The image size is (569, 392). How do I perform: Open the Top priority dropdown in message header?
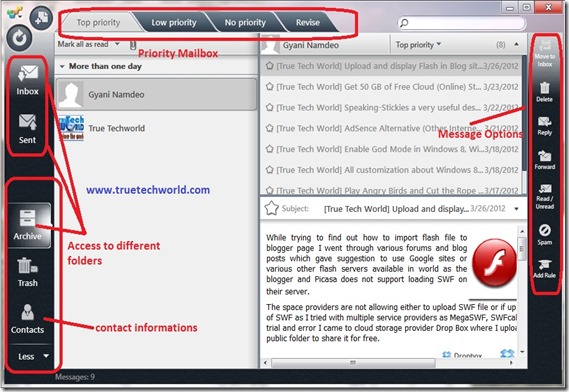[x=418, y=45]
